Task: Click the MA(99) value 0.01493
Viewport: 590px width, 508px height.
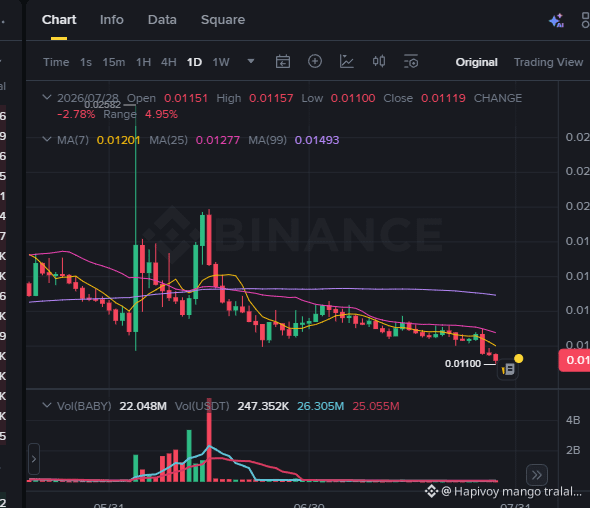Action: 317,140
